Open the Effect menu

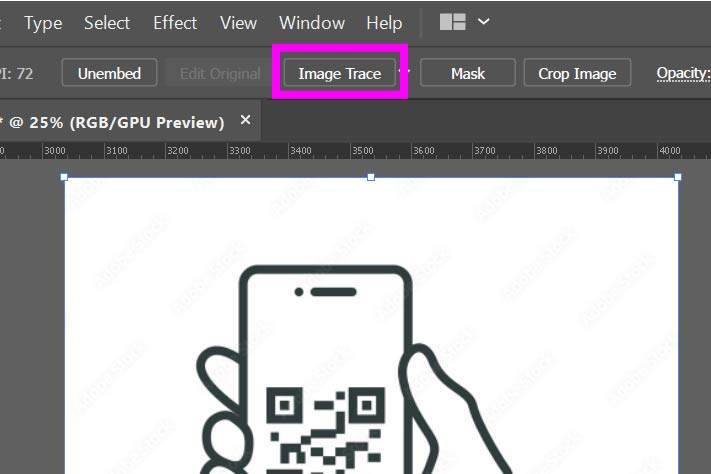click(175, 23)
